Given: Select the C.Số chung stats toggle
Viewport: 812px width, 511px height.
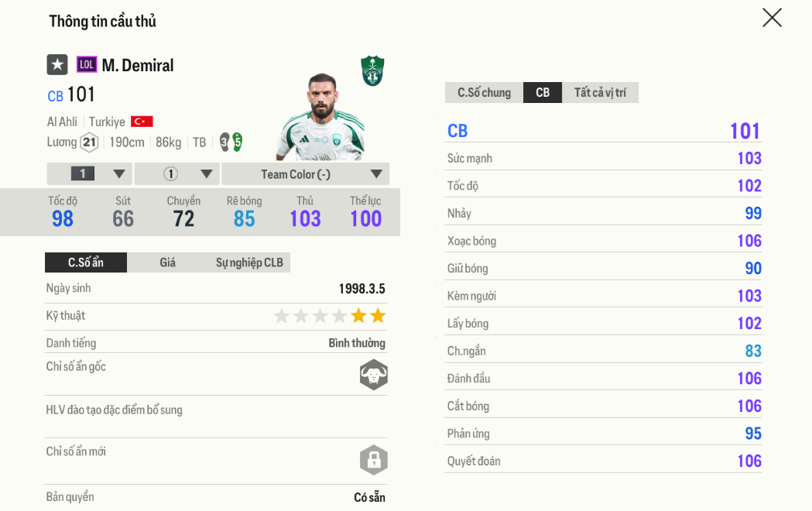Looking at the screenshot, I should (484, 93).
